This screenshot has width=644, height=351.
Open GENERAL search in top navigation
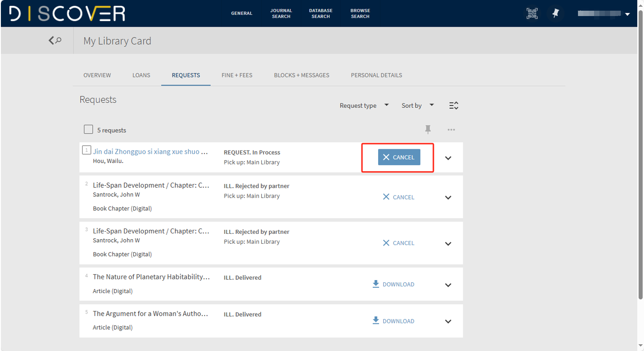pos(242,13)
